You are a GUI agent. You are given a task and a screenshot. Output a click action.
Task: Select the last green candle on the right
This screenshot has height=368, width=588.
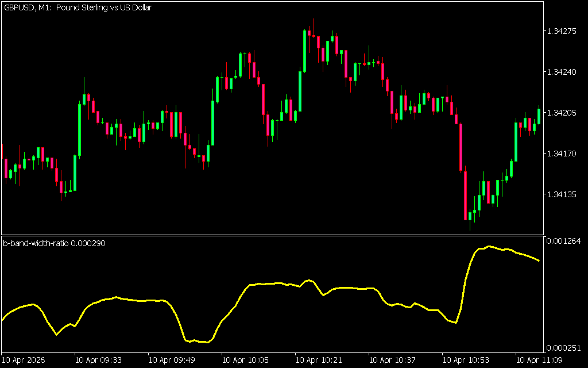click(539, 116)
